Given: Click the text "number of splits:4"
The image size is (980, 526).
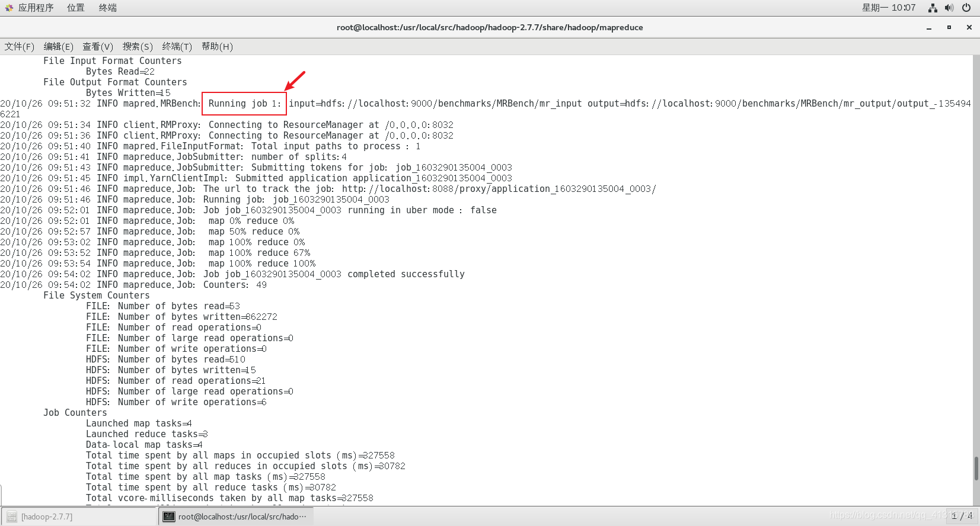Looking at the screenshot, I should [299, 157].
